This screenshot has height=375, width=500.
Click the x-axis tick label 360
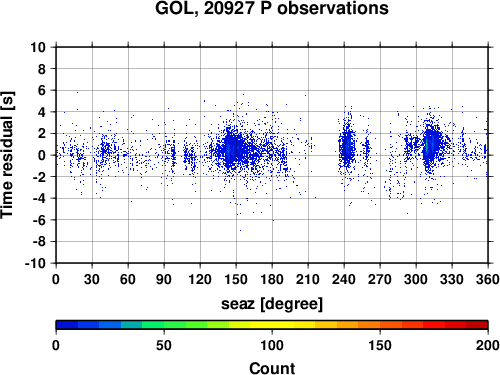tap(488, 279)
